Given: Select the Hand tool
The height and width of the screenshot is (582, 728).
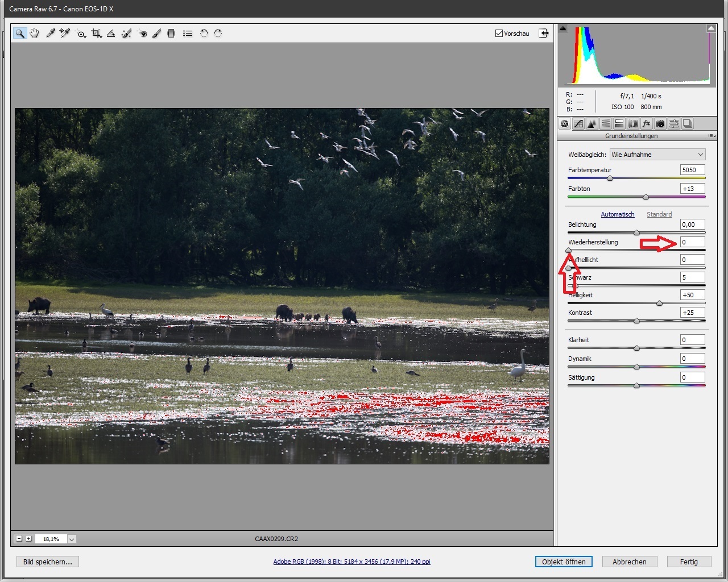Looking at the screenshot, I should coord(35,34).
